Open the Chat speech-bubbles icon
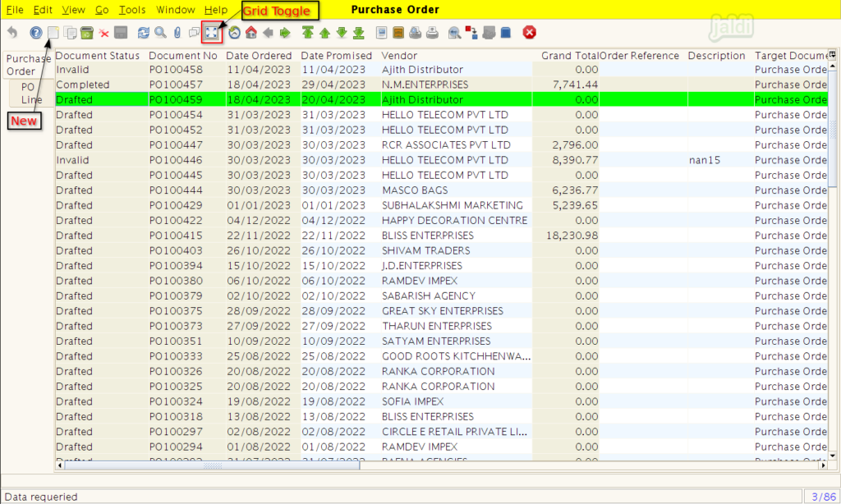The width and height of the screenshot is (841, 504). (x=194, y=33)
